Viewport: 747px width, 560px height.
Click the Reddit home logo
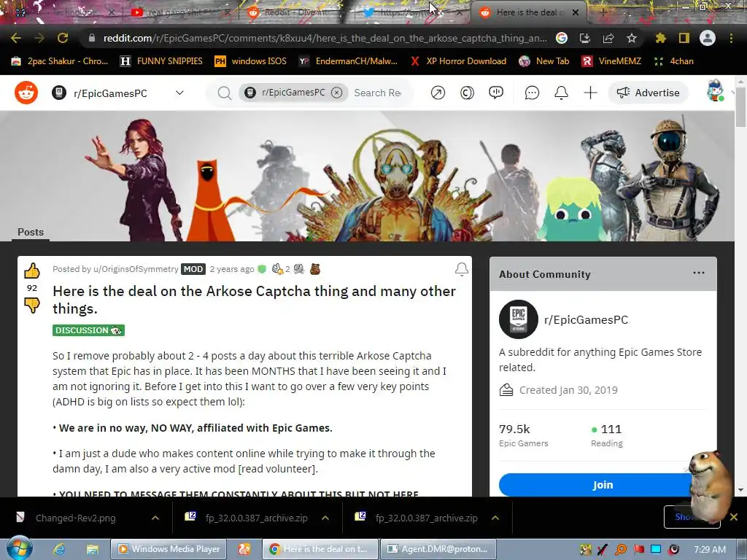point(26,93)
